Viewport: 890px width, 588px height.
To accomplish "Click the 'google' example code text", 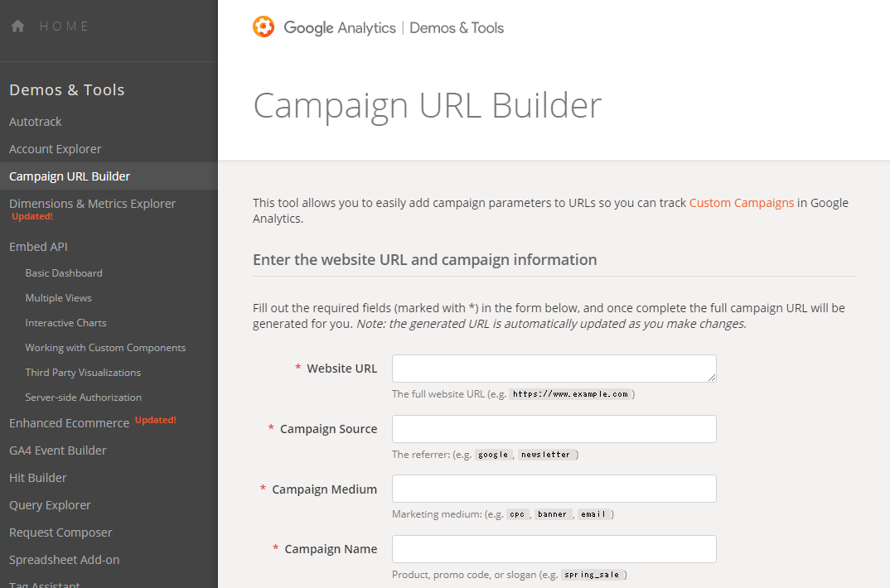I will [493, 455].
